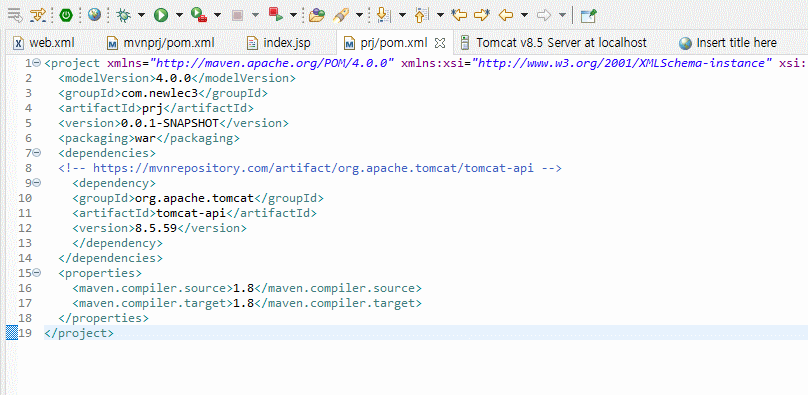Click the grey Stop icon
The image size is (808, 395).
(237, 15)
